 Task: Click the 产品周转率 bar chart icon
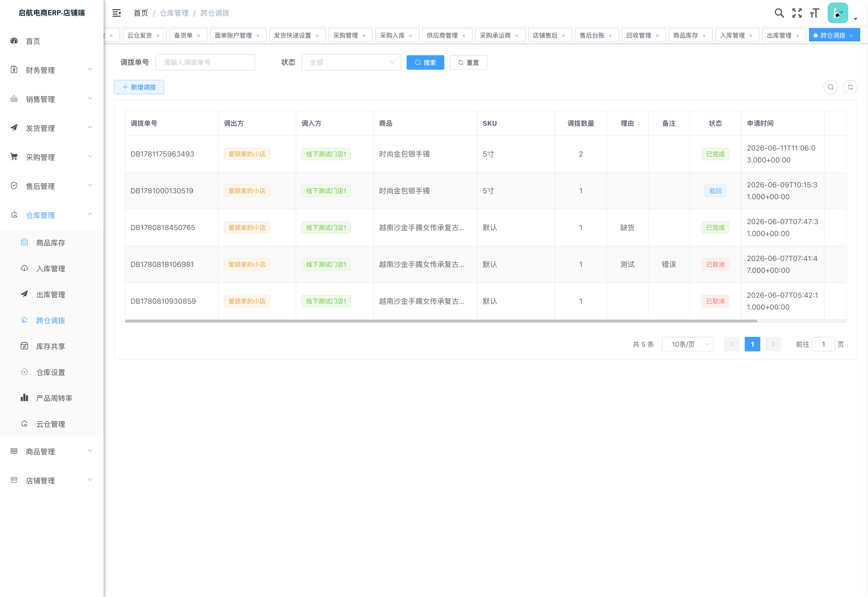tap(24, 398)
